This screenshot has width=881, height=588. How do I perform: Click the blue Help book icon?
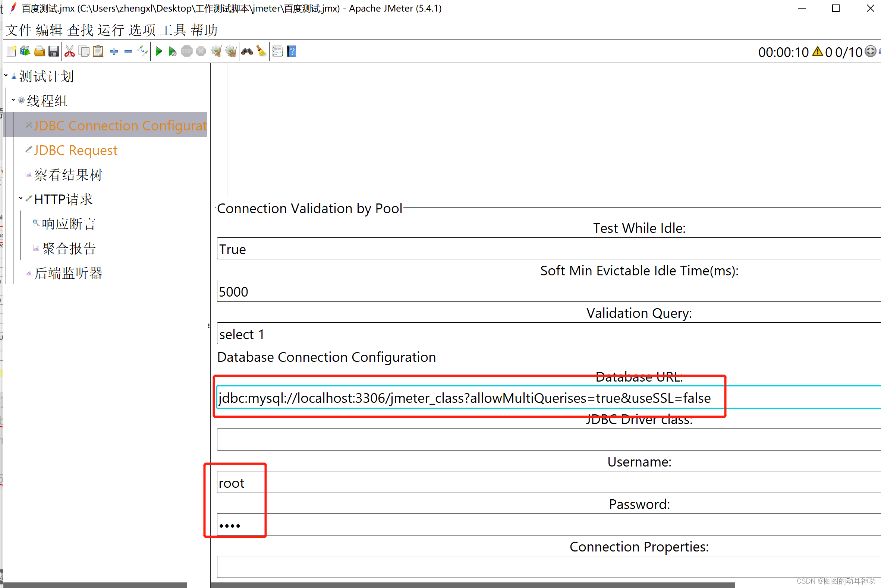[x=292, y=51]
